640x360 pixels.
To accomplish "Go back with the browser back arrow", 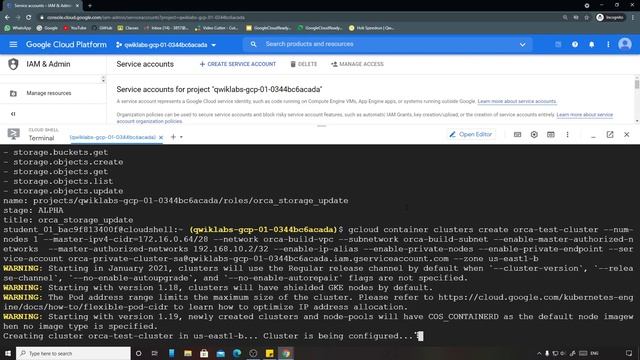I will click(7, 18).
